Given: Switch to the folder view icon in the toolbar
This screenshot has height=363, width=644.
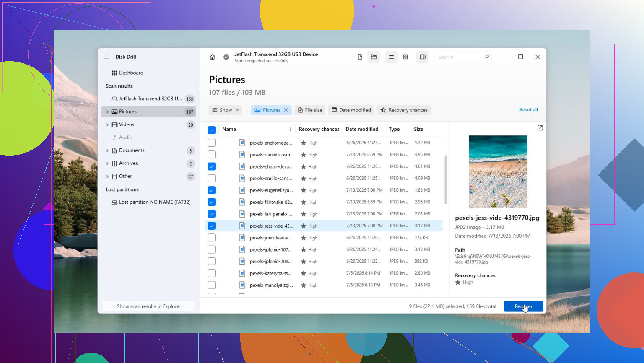Looking at the screenshot, I should [x=374, y=57].
